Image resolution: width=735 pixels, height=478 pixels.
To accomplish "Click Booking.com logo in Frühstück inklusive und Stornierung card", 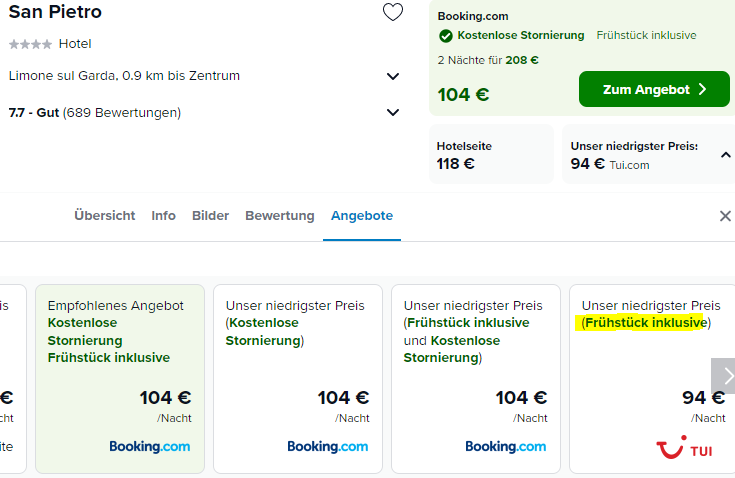I will pos(506,447).
